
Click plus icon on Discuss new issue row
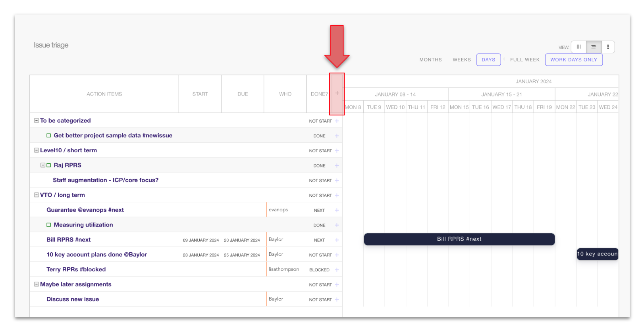click(x=337, y=299)
